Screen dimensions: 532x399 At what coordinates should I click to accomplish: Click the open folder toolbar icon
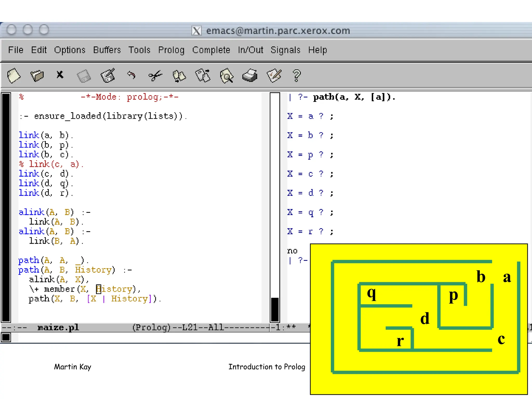[x=37, y=76]
